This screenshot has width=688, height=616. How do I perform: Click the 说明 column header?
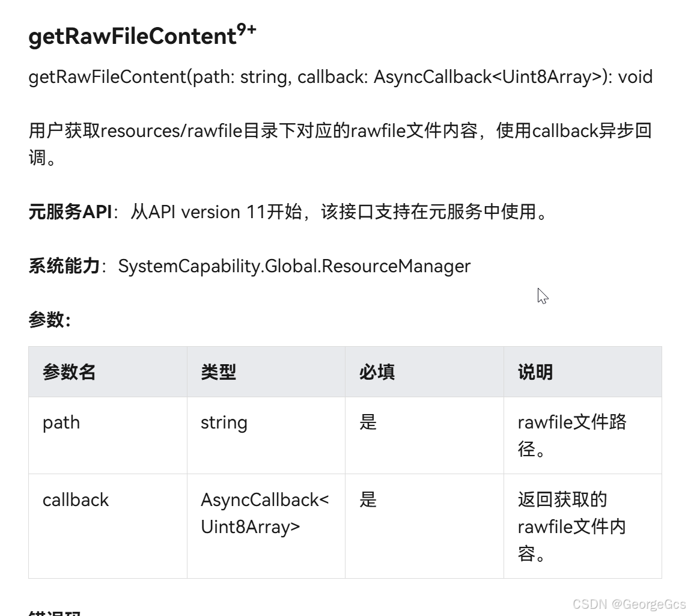click(535, 372)
